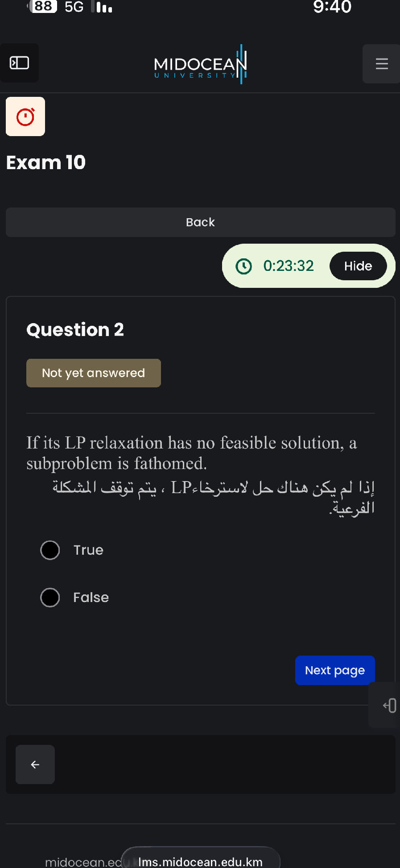Click the Exam 10 title

coord(45,162)
